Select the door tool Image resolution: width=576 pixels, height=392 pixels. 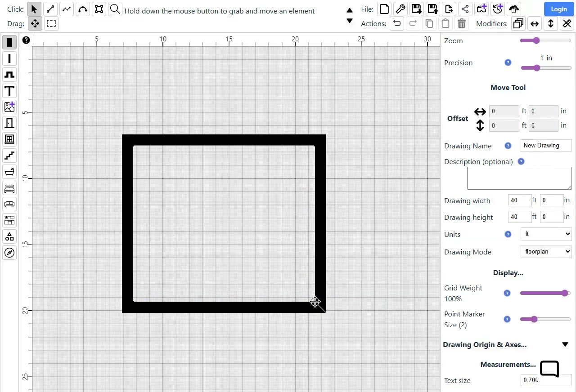click(9, 123)
